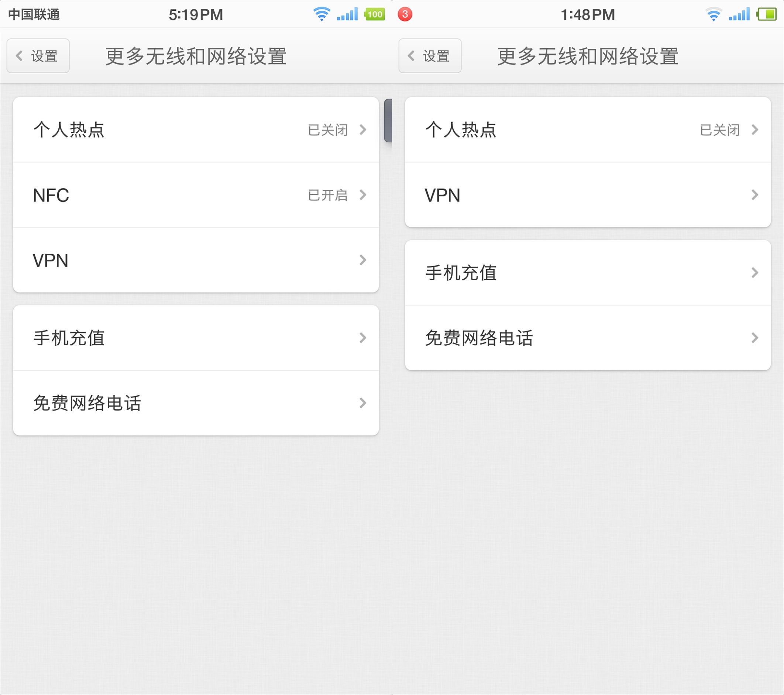Go back with right 设置 button
Image resolution: width=784 pixels, height=695 pixels.
pyautogui.click(x=430, y=56)
